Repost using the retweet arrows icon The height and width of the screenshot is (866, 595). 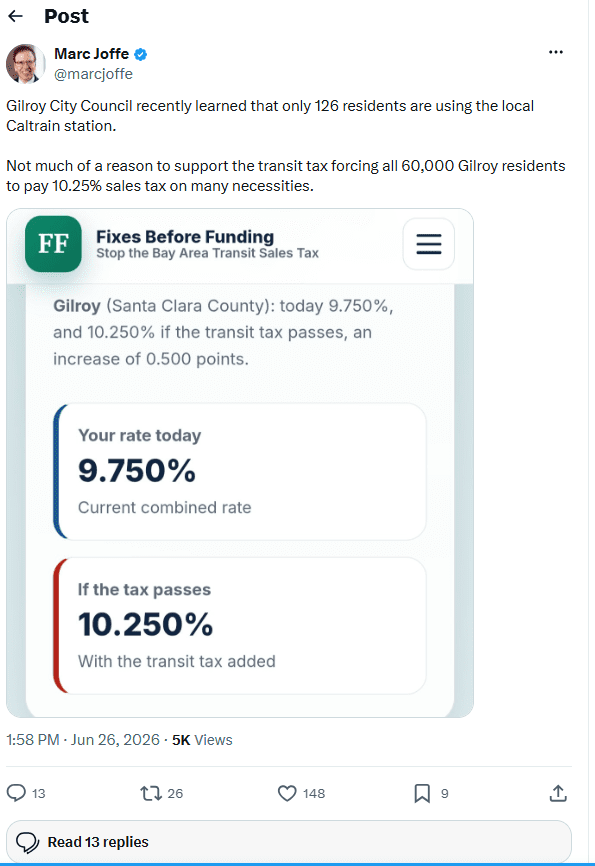[x=151, y=794]
